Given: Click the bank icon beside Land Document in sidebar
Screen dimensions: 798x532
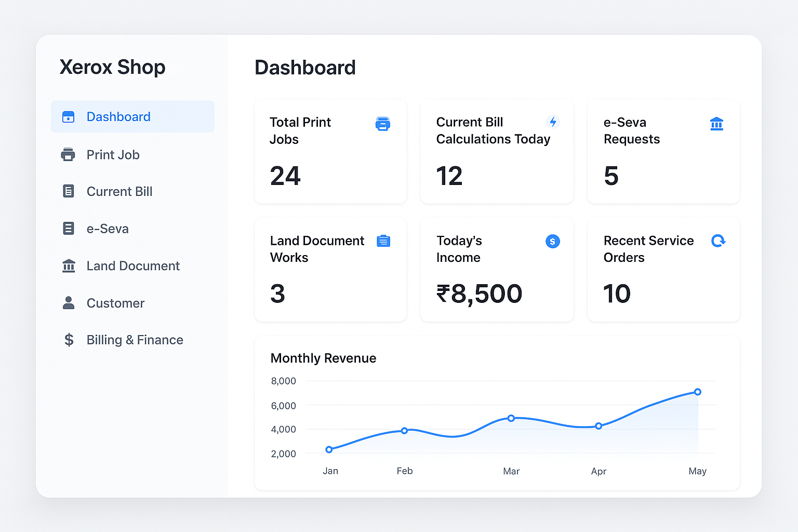Looking at the screenshot, I should (x=69, y=266).
